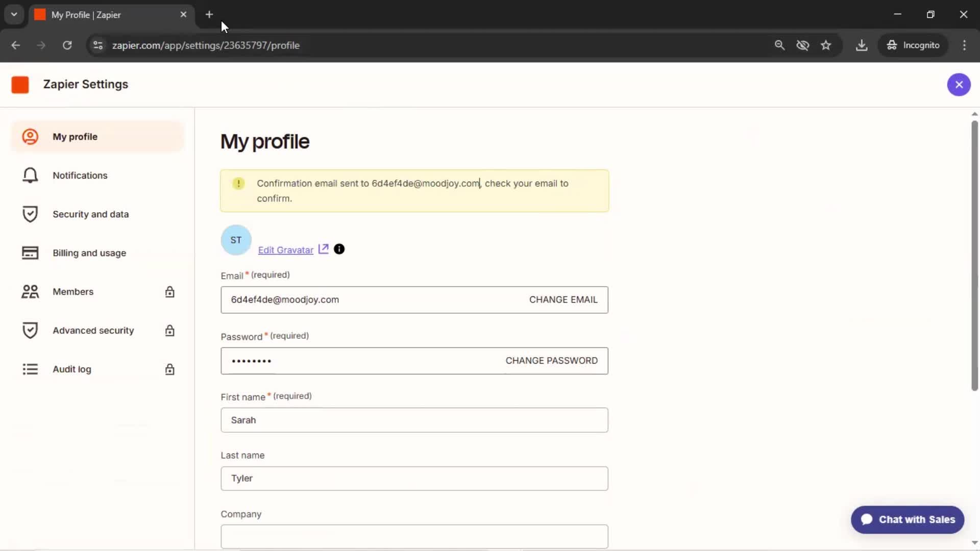The height and width of the screenshot is (551, 980).
Task: Close Zapier Settings with purple X
Action: pos(959,85)
